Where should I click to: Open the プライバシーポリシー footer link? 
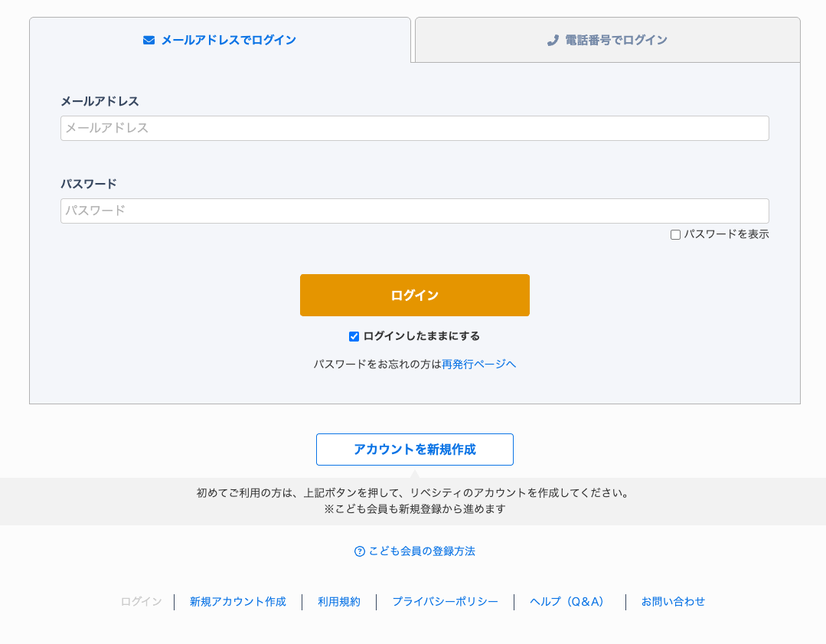coord(445,602)
